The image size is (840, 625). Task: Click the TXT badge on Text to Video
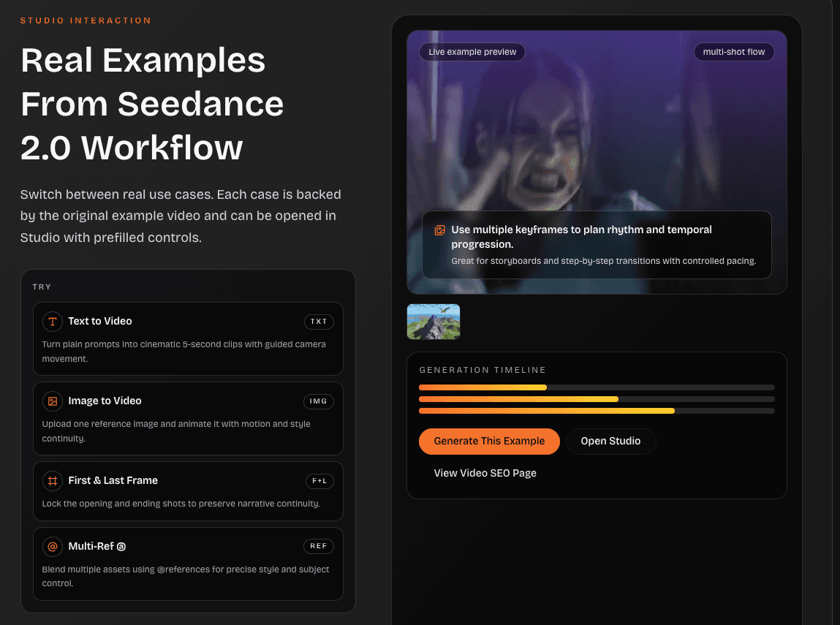click(319, 322)
